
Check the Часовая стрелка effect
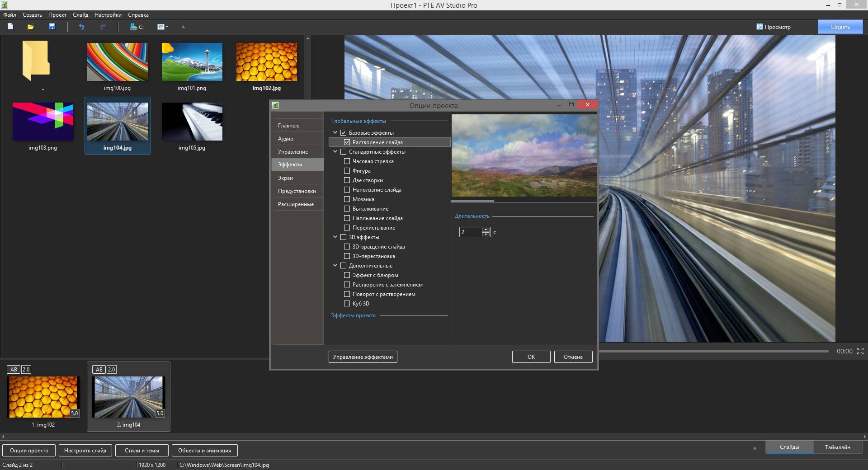coord(347,161)
